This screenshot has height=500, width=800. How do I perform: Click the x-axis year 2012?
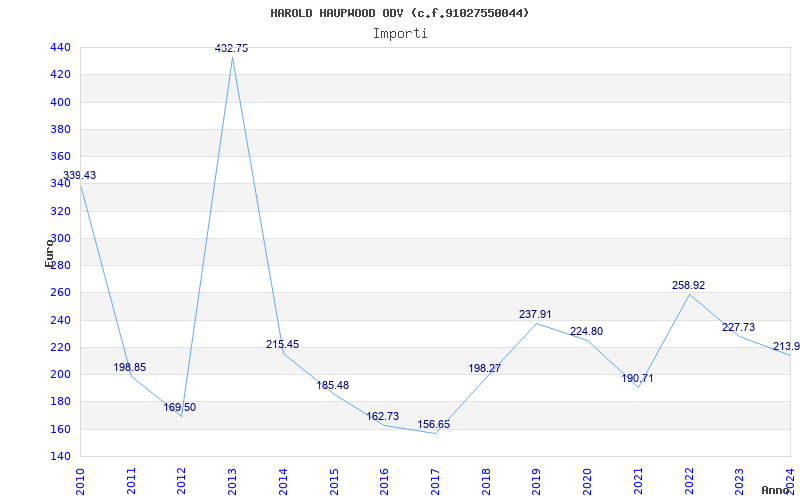tap(182, 482)
